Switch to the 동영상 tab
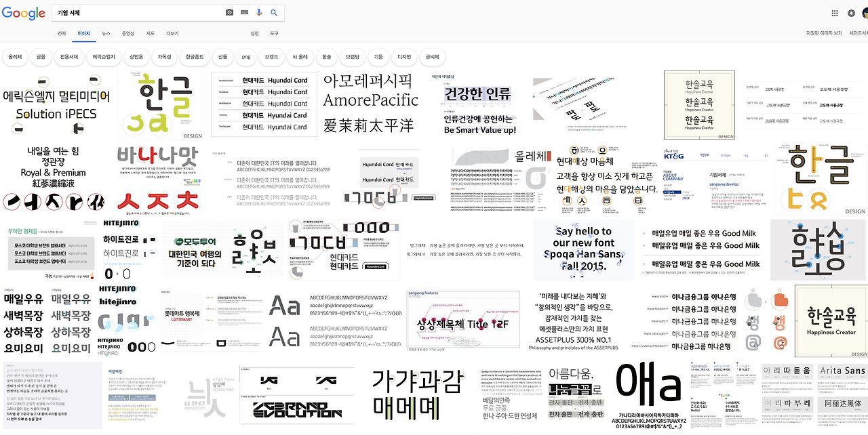The image size is (868, 435). [x=128, y=33]
